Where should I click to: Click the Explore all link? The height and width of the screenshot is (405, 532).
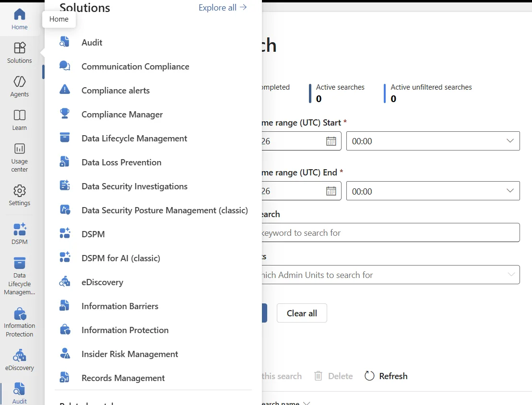[223, 8]
